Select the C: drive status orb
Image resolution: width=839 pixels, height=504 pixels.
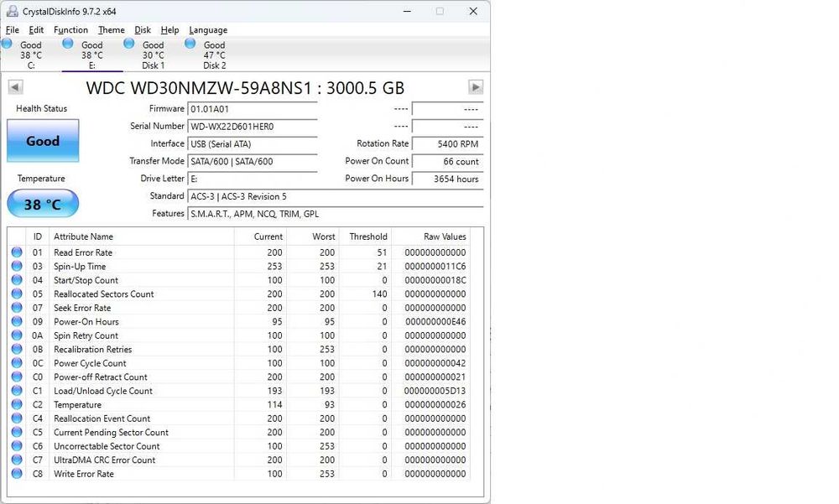pyautogui.click(x=7, y=44)
